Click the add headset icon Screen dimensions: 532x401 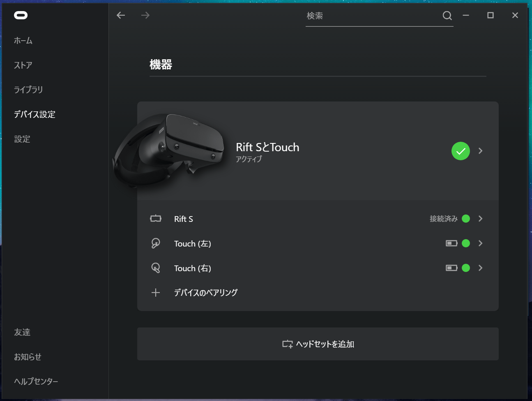288,344
